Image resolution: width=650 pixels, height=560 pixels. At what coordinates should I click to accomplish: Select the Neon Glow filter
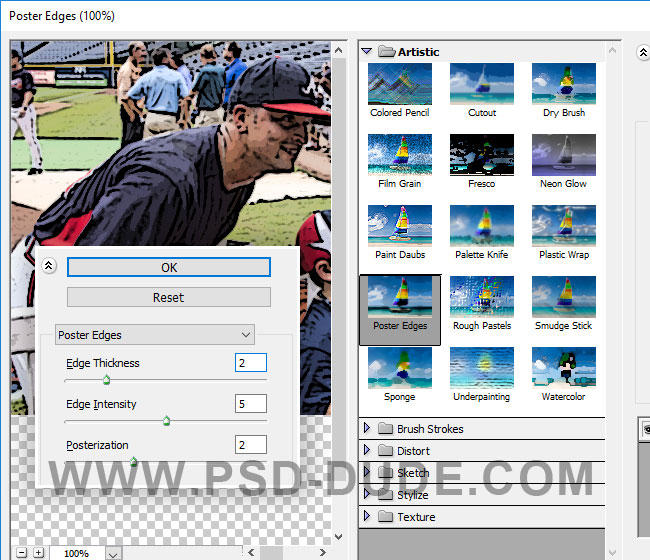(x=564, y=155)
